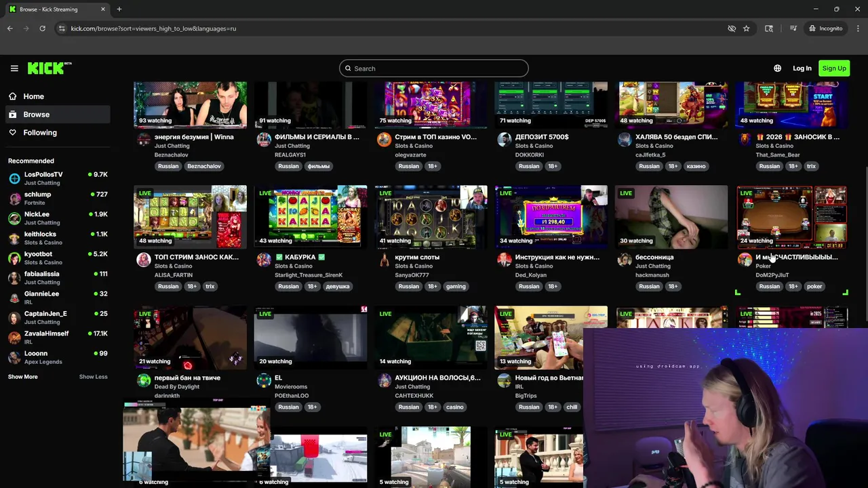Open the бессонница stream thumbnail
Viewport: 868px width, 488px height.
(671, 217)
